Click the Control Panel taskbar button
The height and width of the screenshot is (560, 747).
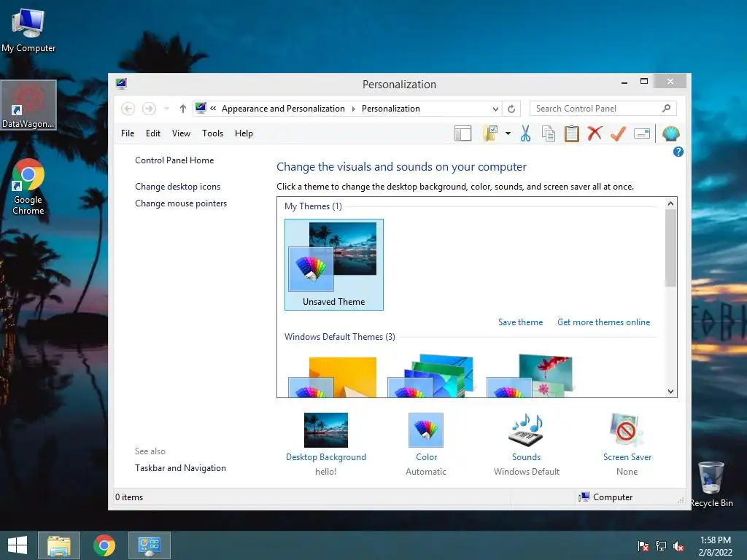point(149,545)
